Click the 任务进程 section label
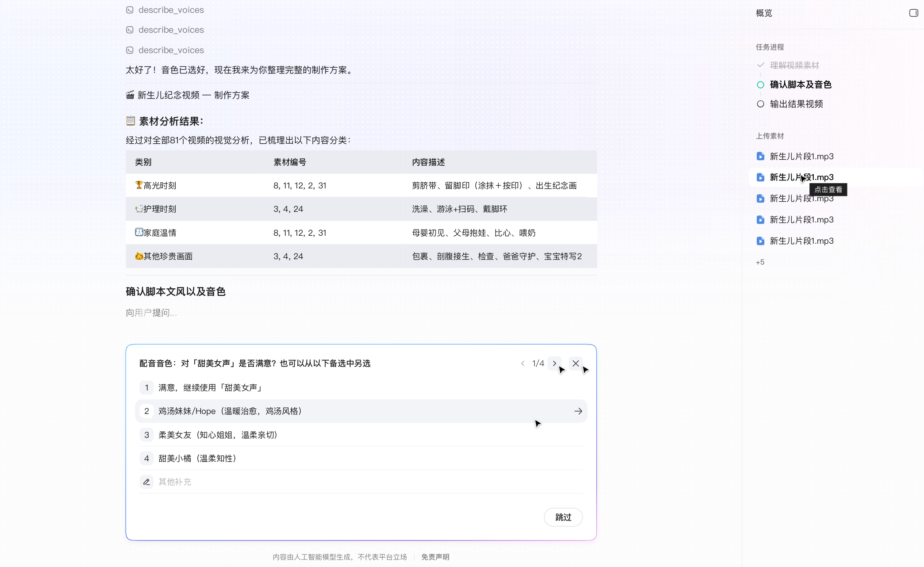 [x=770, y=47]
